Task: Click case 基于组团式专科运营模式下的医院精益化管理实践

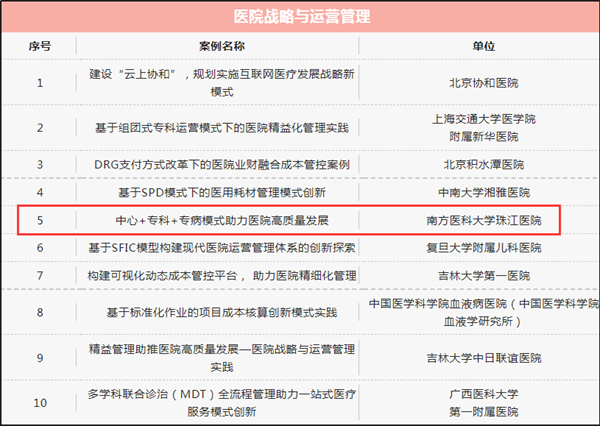Action: click(x=222, y=128)
